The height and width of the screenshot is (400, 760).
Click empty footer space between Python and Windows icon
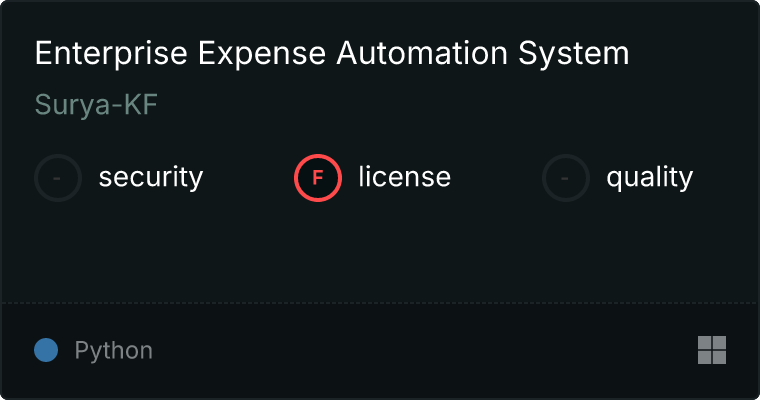pos(420,350)
